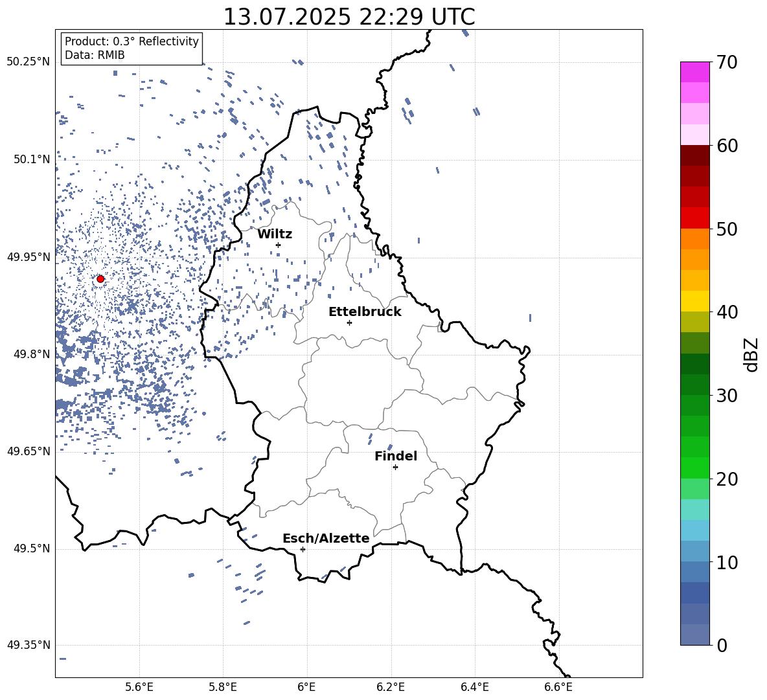This screenshot has width=767, height=700.
Task: Click the 10 tick on colorbar
Action: tap(727, 562)
